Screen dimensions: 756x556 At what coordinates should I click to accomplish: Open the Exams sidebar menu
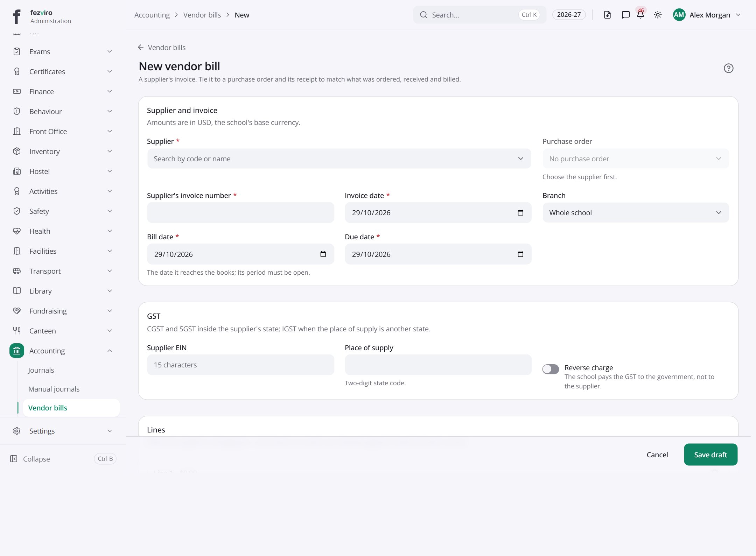(x=63, y=51)
